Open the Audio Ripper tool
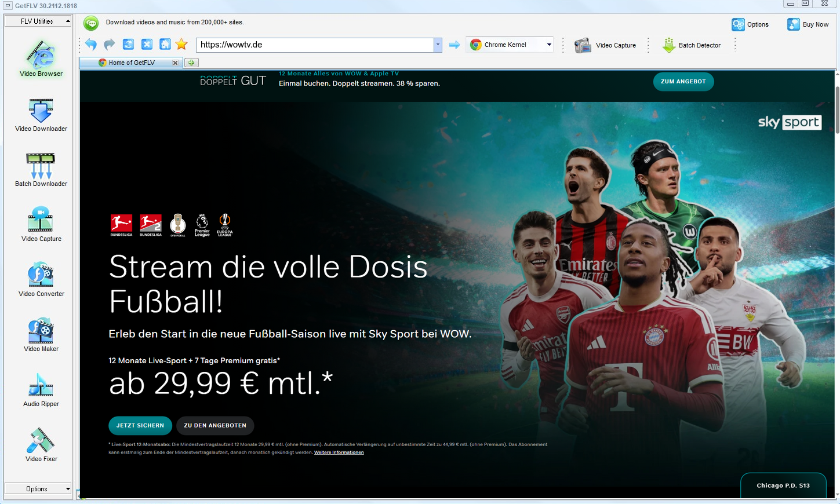 pos(41,390)
